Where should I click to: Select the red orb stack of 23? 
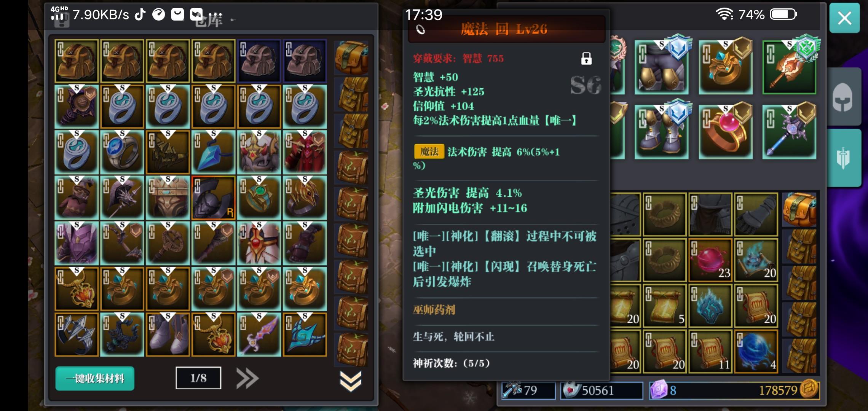[710, 260]
